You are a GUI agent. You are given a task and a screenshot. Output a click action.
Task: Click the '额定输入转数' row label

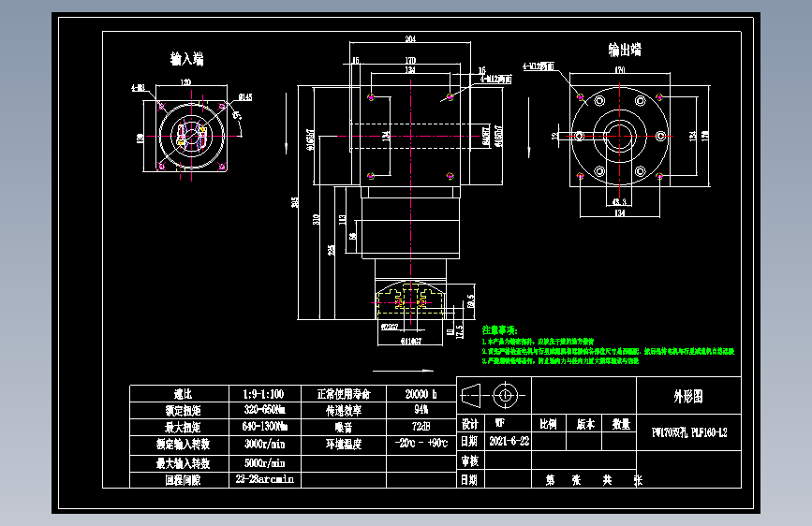(x=183, y=445)
